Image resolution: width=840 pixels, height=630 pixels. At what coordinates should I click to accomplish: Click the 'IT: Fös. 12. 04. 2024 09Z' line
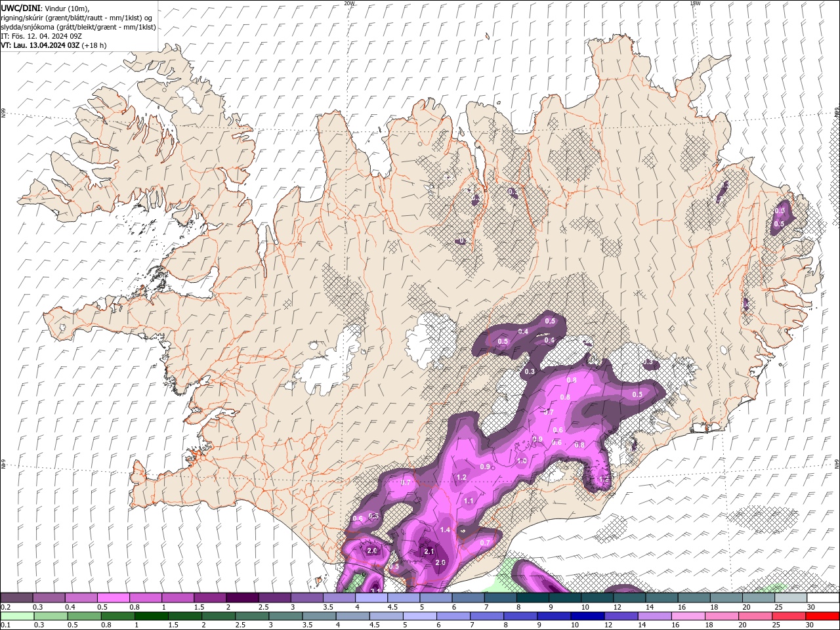[x=41, y=36]
